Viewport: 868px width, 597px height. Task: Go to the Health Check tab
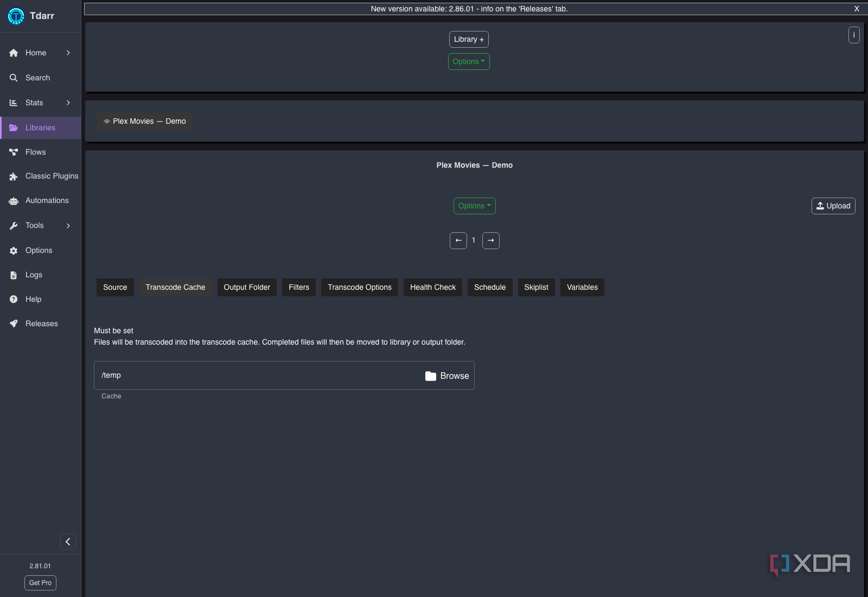[x=433, y=287]
